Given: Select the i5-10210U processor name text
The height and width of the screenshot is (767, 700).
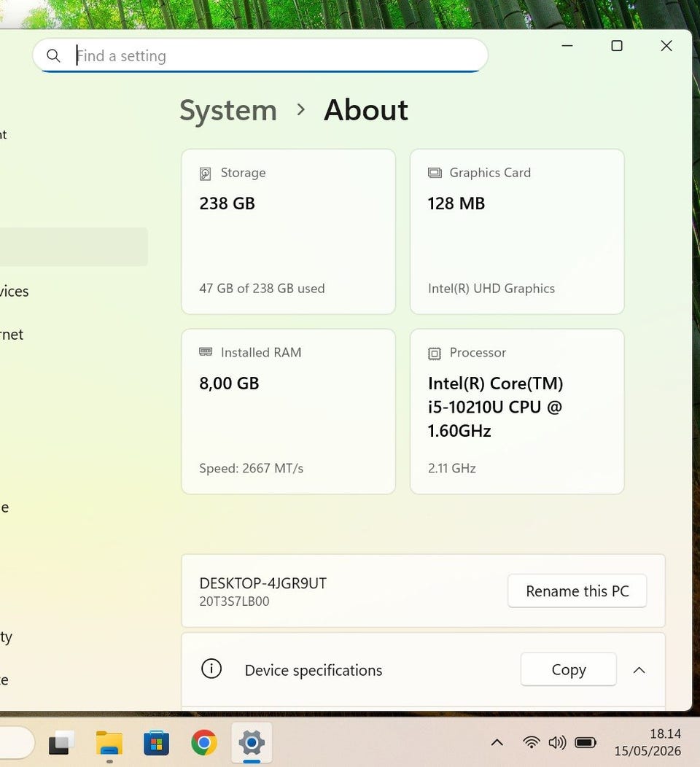Looking at the screenshot, I should pos(495,407).
